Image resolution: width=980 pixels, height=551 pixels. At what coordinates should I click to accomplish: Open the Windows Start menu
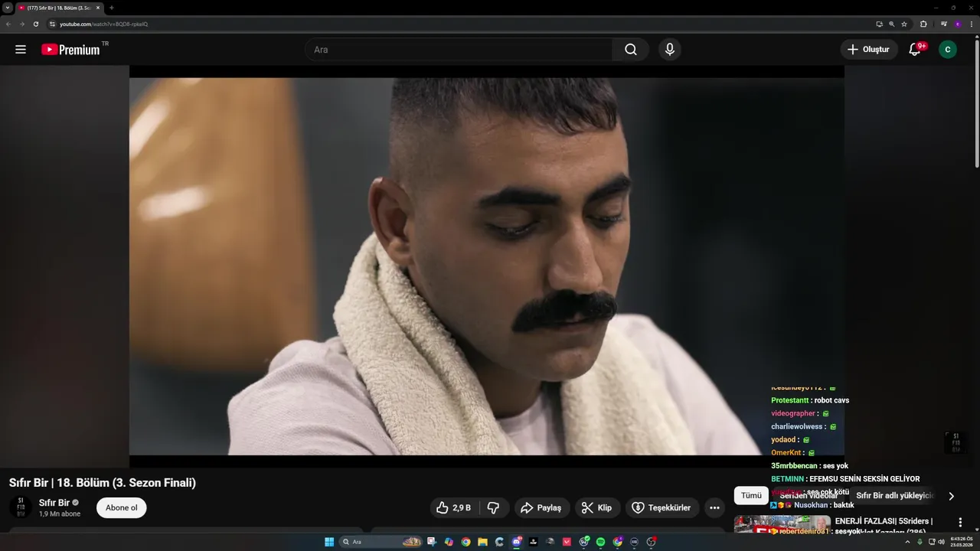pos(329,542)
